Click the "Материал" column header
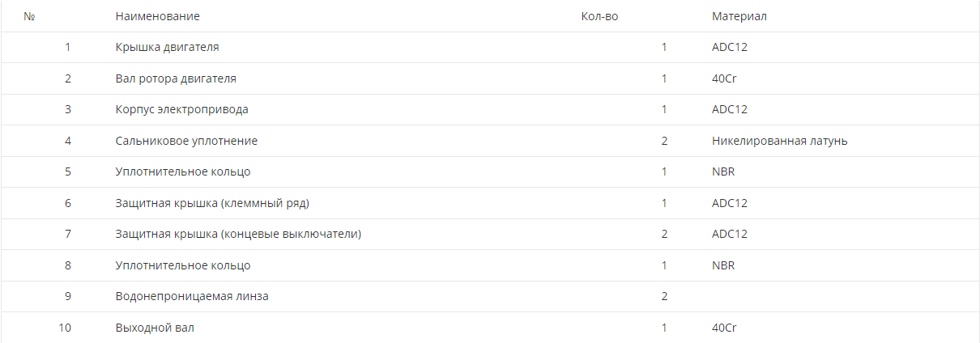980x343 pixels. 739,16
